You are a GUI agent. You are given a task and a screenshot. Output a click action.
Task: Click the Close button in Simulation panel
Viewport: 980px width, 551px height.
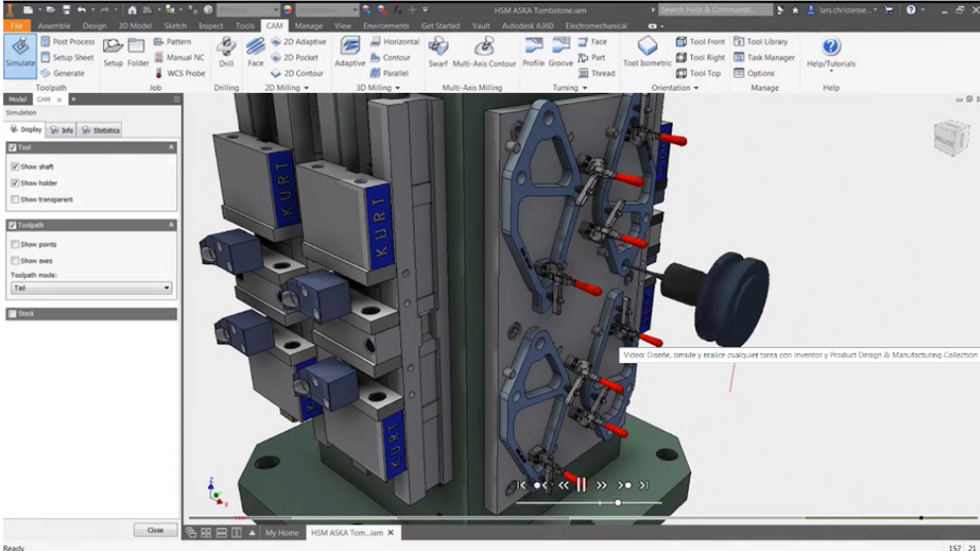[155, 530]
